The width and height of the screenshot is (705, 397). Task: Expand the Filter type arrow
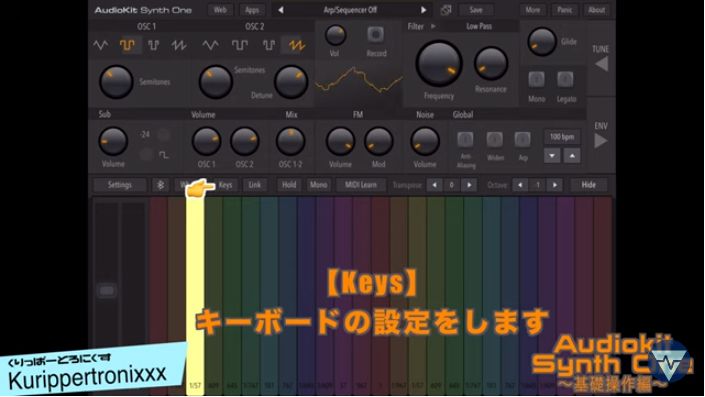pos(433,26)
